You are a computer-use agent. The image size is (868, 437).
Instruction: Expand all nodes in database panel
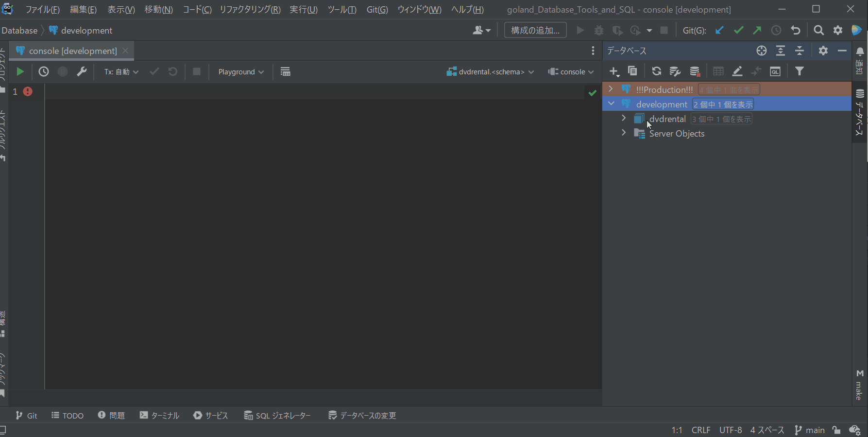tap(781, 51)
